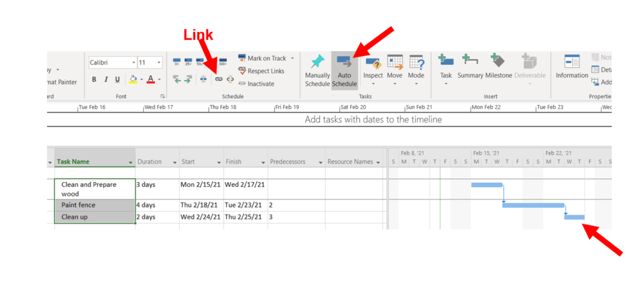Click Inactivate to deactivate the task
Screen dimensions: 644x289
pyautogui.click(x=259, y=83)
